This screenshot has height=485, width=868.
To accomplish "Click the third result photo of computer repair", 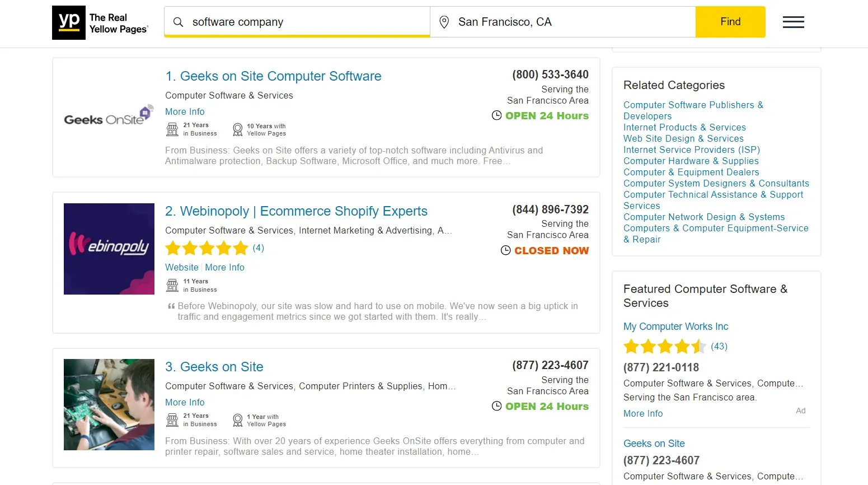I will tap(109, 404).
